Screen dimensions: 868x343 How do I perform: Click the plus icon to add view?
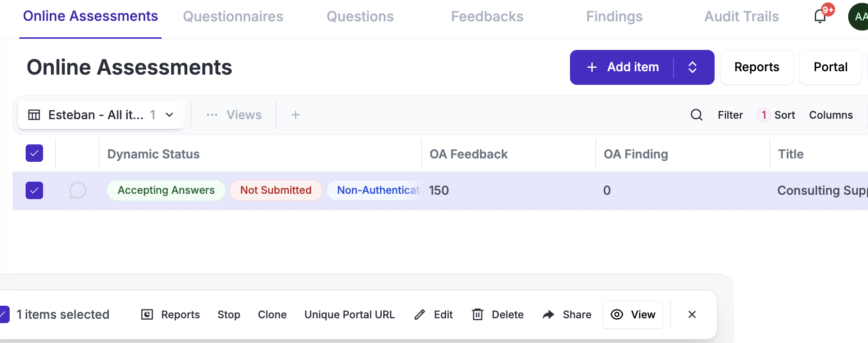pyautogui.click(x=296, y=115)
